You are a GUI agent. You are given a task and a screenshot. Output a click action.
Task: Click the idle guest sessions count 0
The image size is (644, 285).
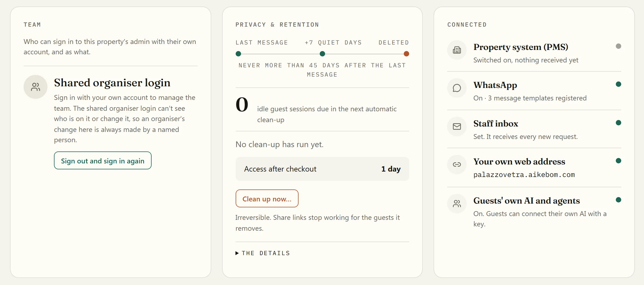click(242, 104)
